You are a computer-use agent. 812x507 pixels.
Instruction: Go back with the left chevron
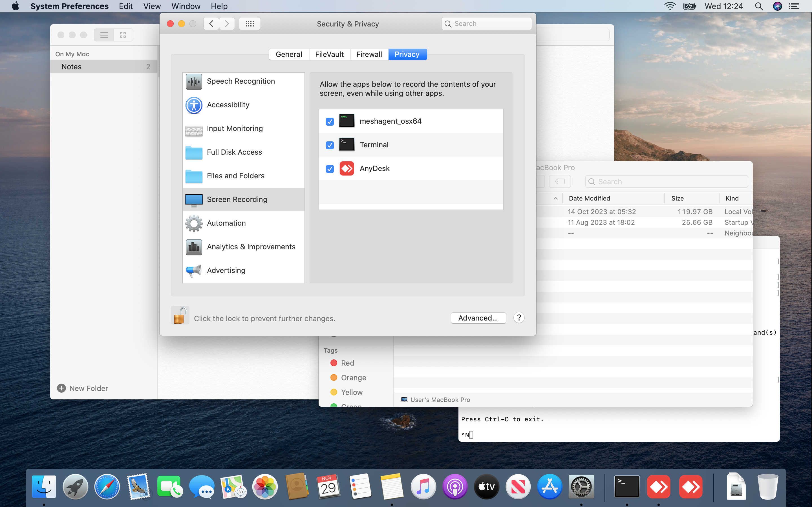[211, 24]
